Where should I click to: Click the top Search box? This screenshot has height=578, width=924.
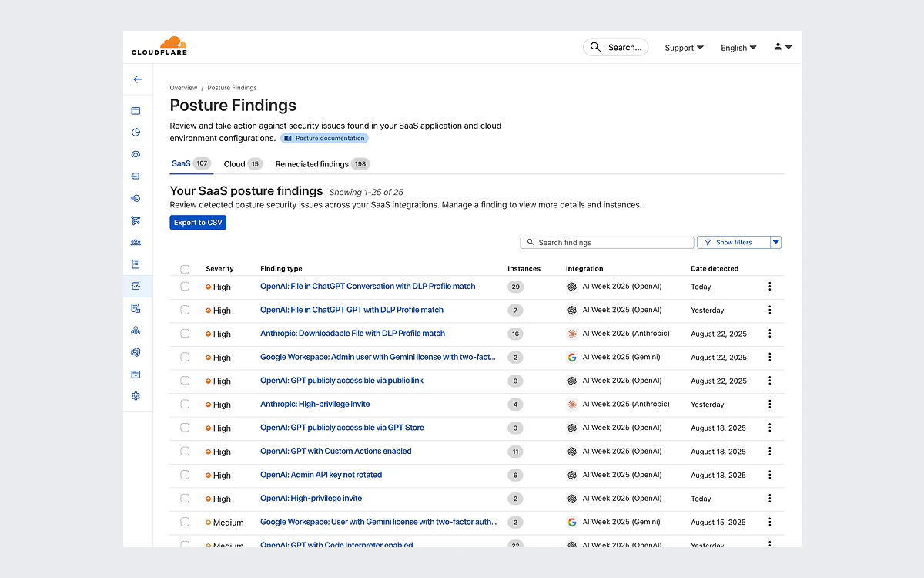tap(615, 47)
